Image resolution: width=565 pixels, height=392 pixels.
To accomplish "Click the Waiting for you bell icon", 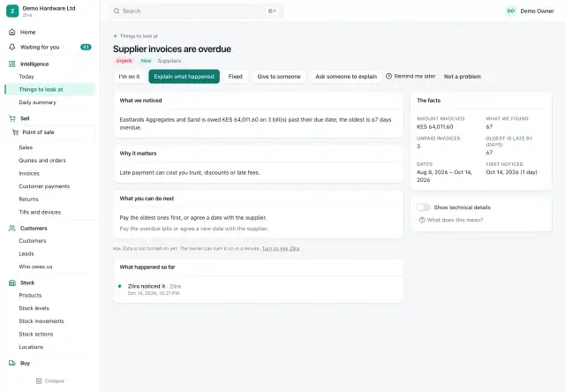I will click(11, 47).
